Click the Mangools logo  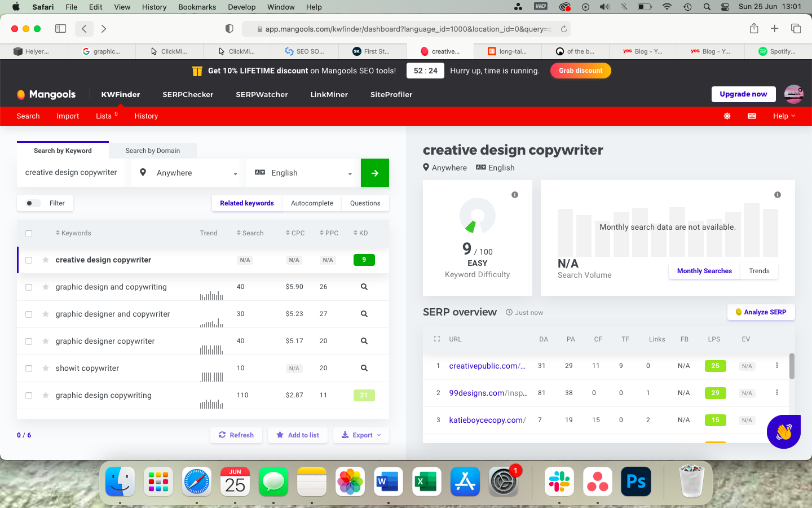click(46, 94)
